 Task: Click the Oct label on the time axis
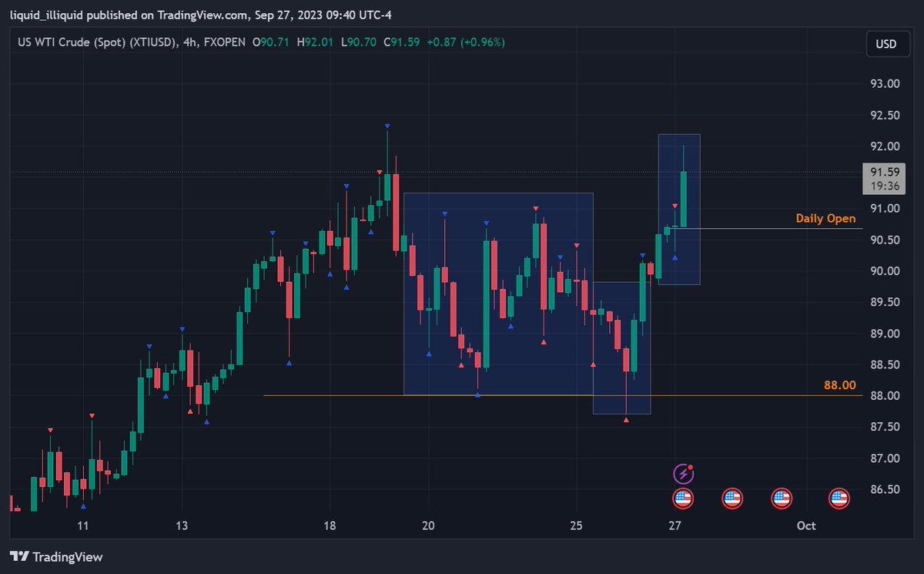(x=806, y=525)
